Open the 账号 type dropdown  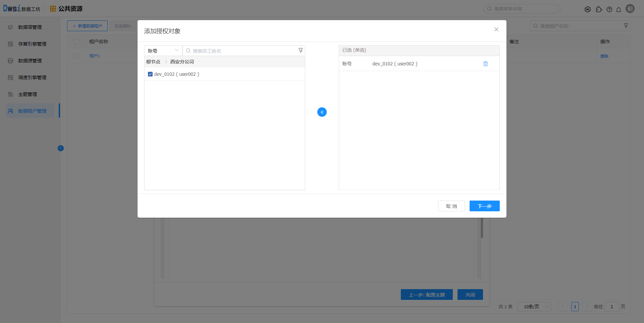[163, 51]
